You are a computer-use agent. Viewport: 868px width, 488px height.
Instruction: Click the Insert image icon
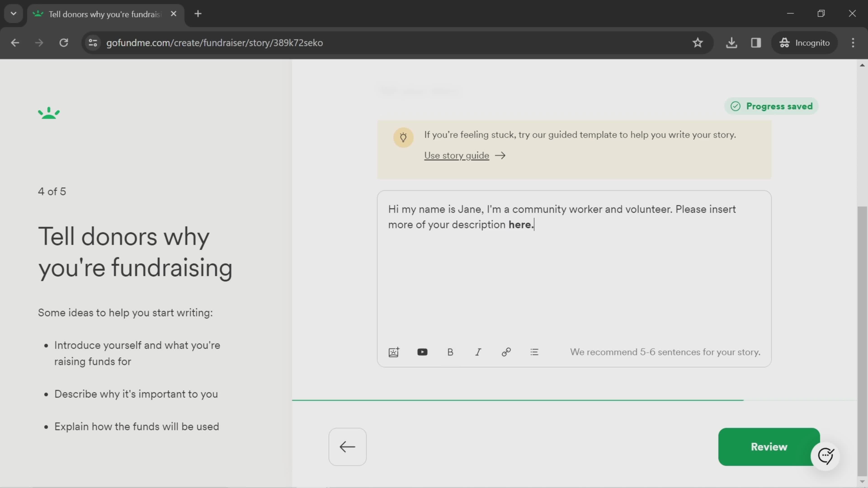(x=394, y=352)
